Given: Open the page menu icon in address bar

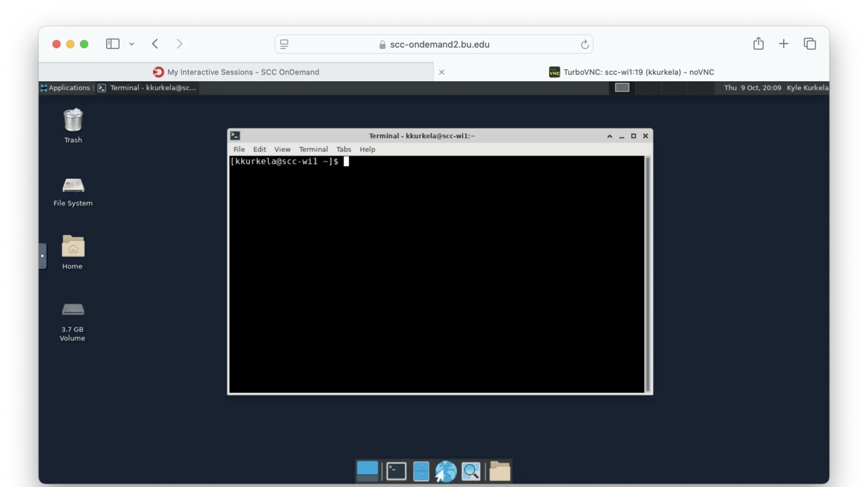Looking at the screenshot, I should coord(284,44).
